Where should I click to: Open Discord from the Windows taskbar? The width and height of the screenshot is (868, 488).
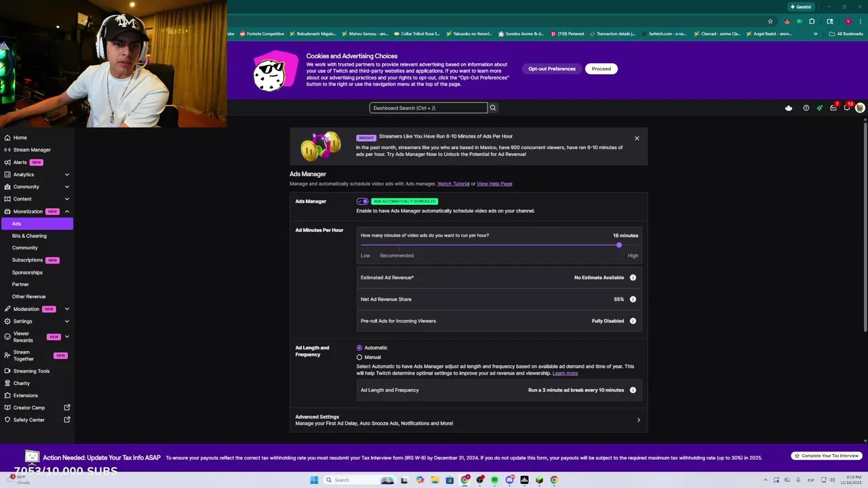tap(509, 480)
